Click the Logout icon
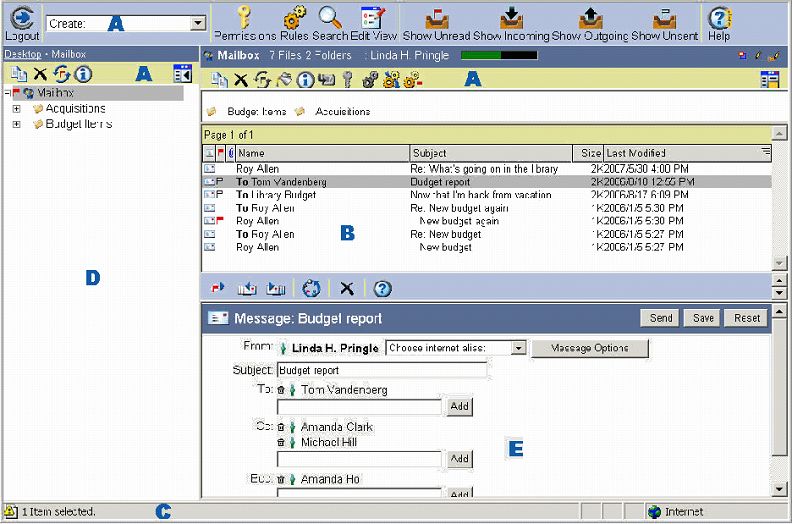Viewport: 792px width, 524px height. coord(22,17)
